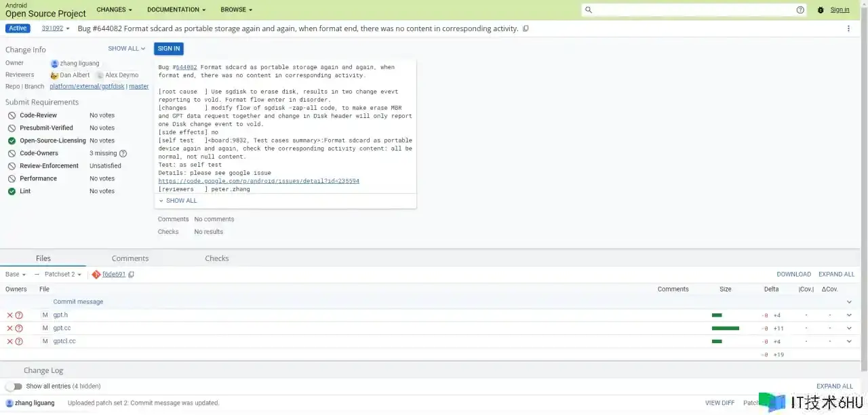
Task: Open the search help question icon
Action: pyautogui.click(x=800, y=10)
